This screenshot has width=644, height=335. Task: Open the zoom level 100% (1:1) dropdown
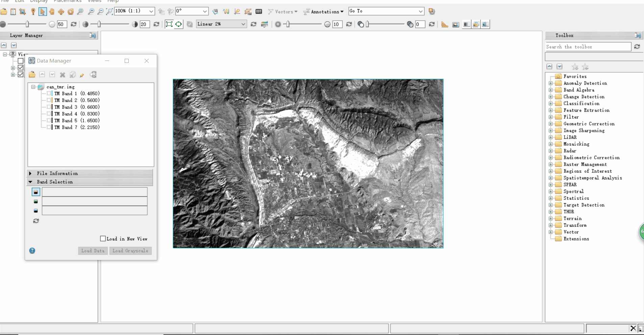pos(151,11)
